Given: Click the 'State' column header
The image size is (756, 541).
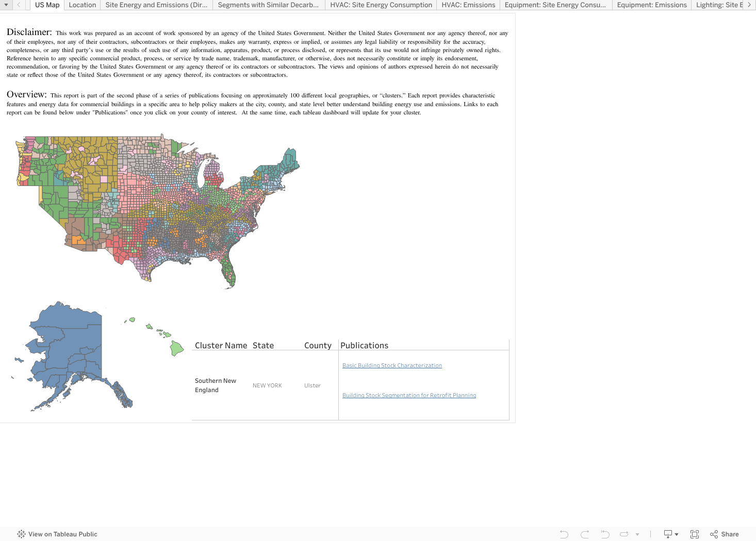Looking at the screenshot, I should [x=263, y=346].
